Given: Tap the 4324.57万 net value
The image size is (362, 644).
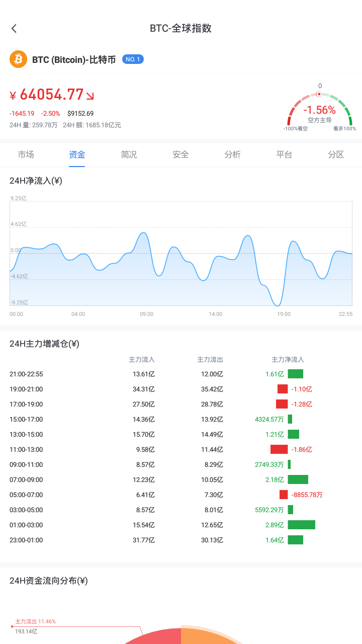Looking at the screenshot, I should point(269,419).
